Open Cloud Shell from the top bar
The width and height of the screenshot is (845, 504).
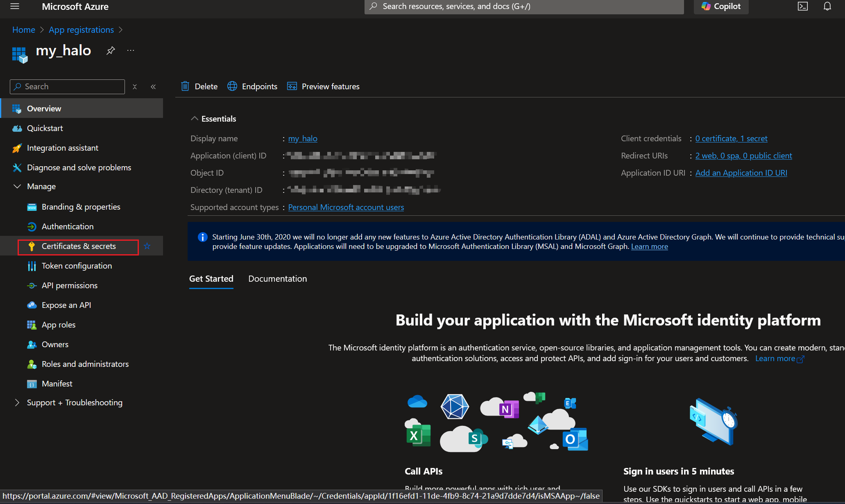[802, 6]
